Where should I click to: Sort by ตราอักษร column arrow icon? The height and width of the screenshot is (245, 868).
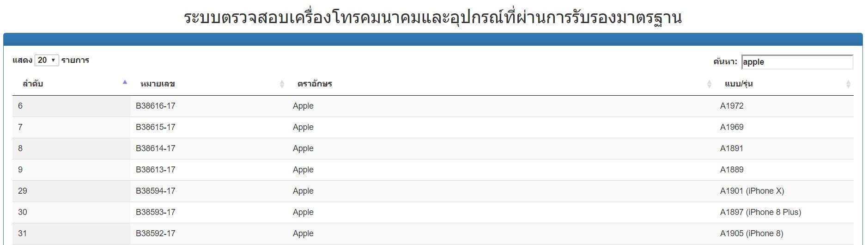[x=709, y=84]
